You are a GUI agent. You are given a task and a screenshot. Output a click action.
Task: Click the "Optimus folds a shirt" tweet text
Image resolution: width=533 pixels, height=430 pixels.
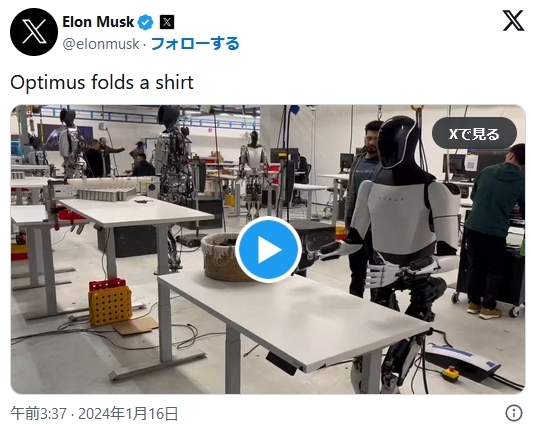click(102, 83)
